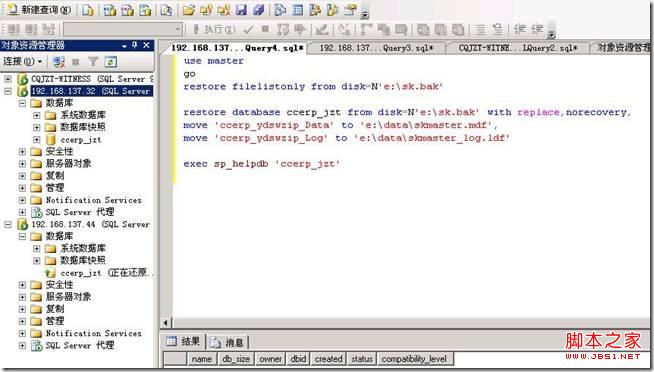Select Results to Text output
The height and width of the screenshot is (372, 654).
423,29
